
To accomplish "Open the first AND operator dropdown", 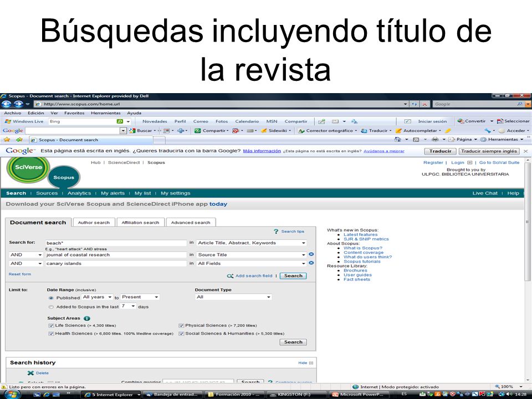I will point(26,254).
